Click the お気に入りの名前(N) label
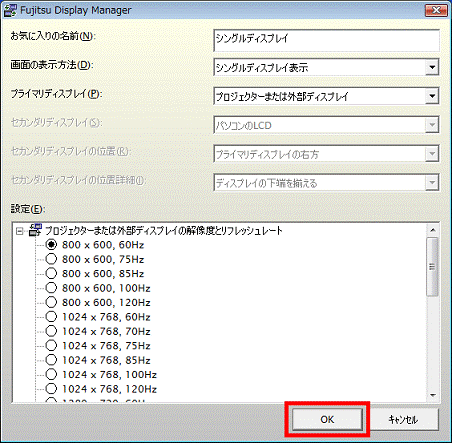The width and height of the screenshot is (452, 443). click(x=53, y=36)
